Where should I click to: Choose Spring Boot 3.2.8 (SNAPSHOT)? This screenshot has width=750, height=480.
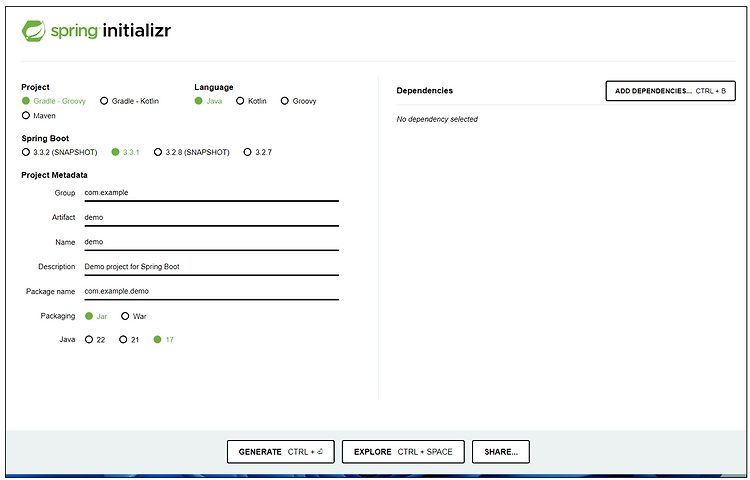(191, 152)
